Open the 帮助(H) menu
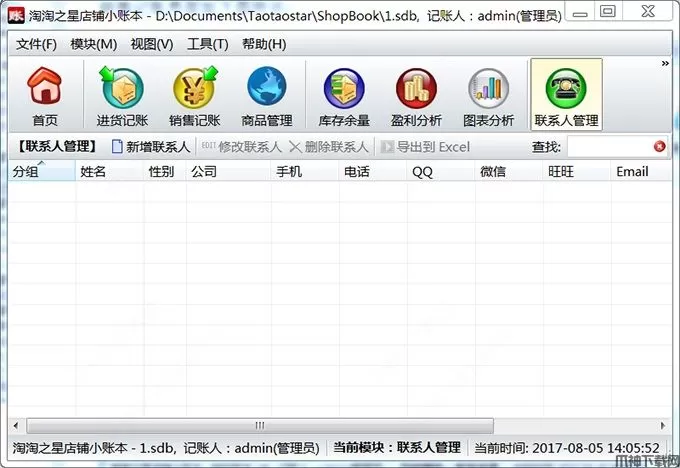 click(x=264, y=44)
